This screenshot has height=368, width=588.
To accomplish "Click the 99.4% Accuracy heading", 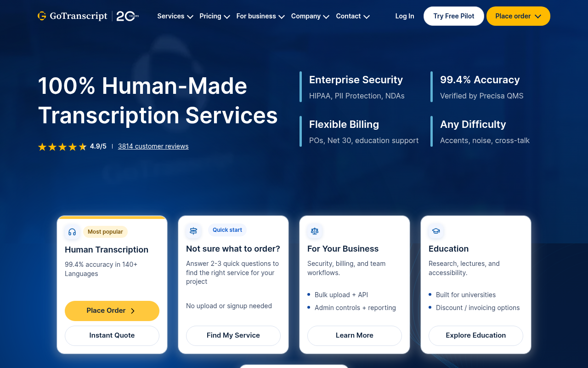I will [x=480, y=80].
